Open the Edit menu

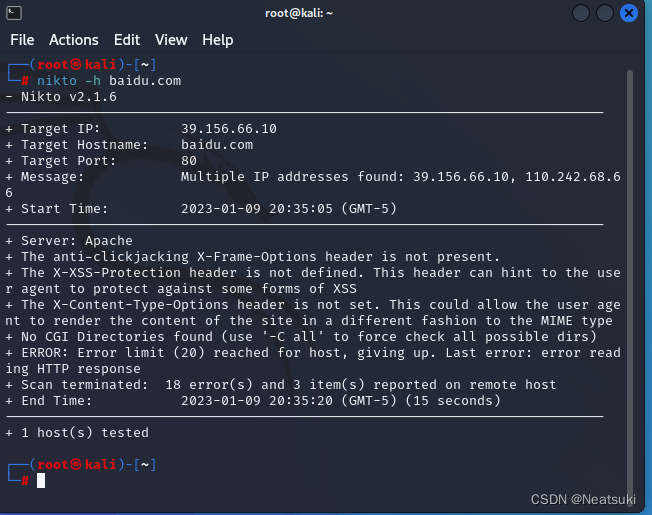[127, 40]
